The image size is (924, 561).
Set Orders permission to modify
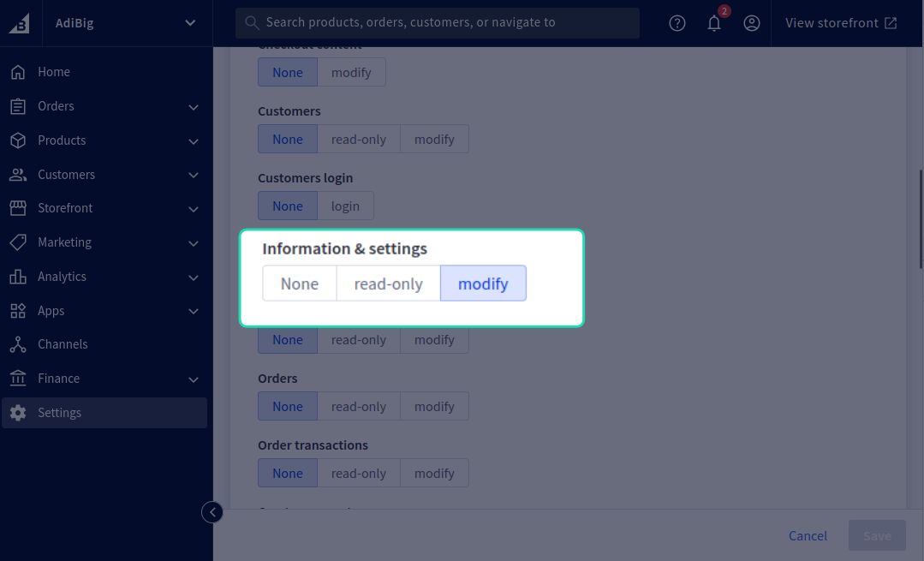pyautogui.click(x=434, y=406)
